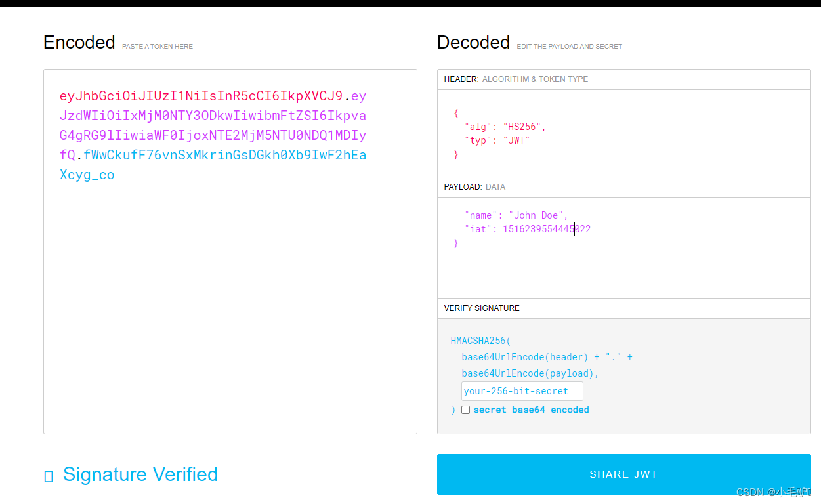The height and width of the screenshot is (504, 821).
Task: Click the Encoded panel heading
Action: 79,42
